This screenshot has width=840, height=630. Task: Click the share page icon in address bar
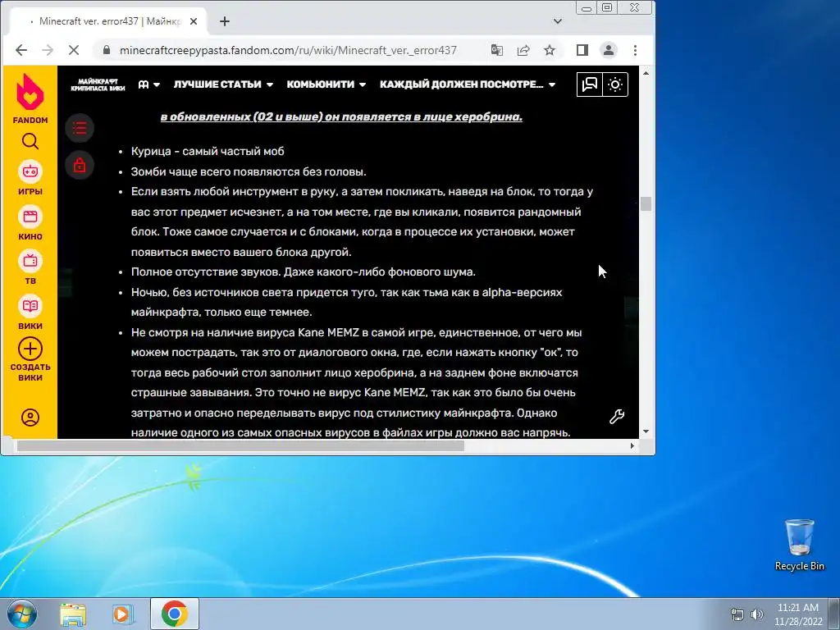pyautogui.click(x=523, y=50)
